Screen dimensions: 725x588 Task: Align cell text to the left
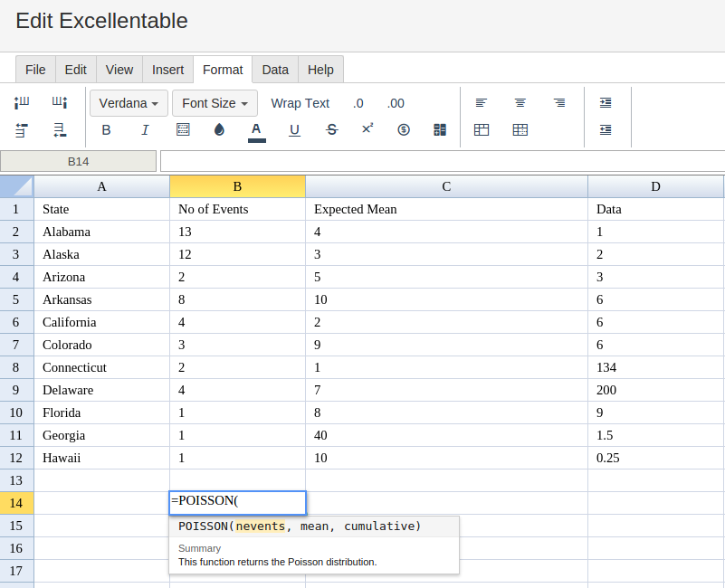click(x=482, y=103)
